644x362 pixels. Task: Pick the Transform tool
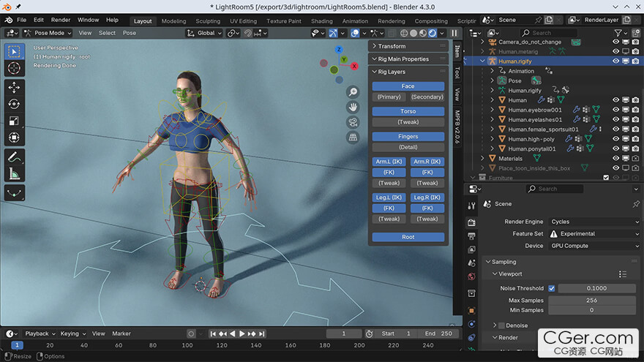point(15,137)
